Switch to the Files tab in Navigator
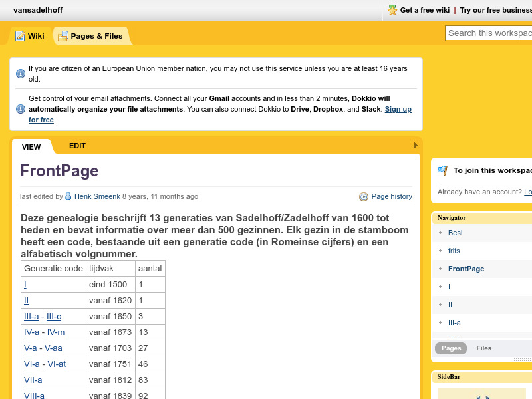Image resolution: width=532 pixels, height=399 pixels. [x=483, y=348]
